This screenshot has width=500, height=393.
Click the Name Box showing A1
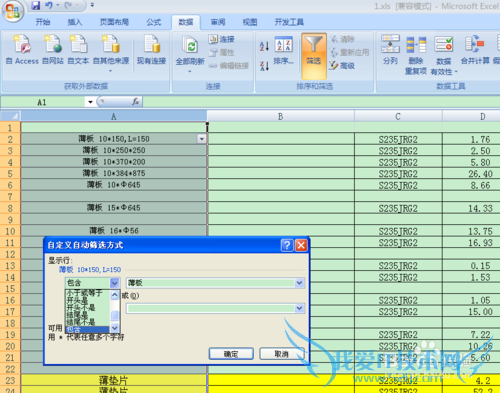click(x=43, y=102)
